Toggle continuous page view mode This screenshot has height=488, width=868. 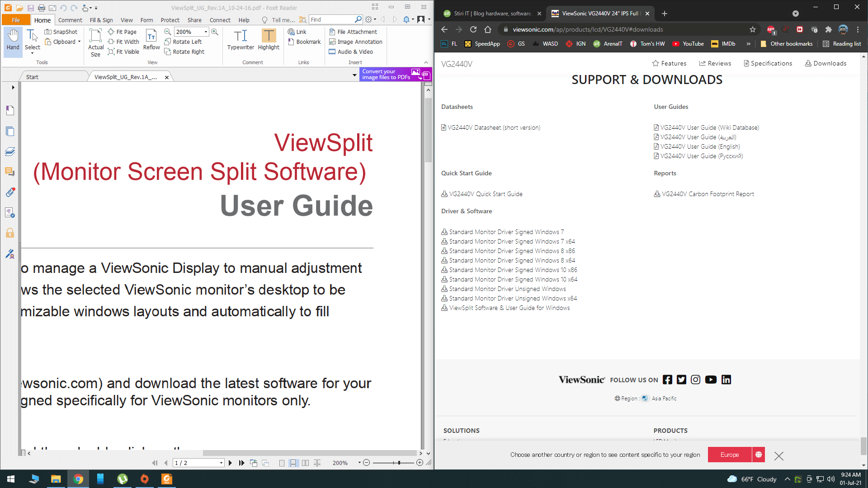pyautogui.click(x=293, y=463)
